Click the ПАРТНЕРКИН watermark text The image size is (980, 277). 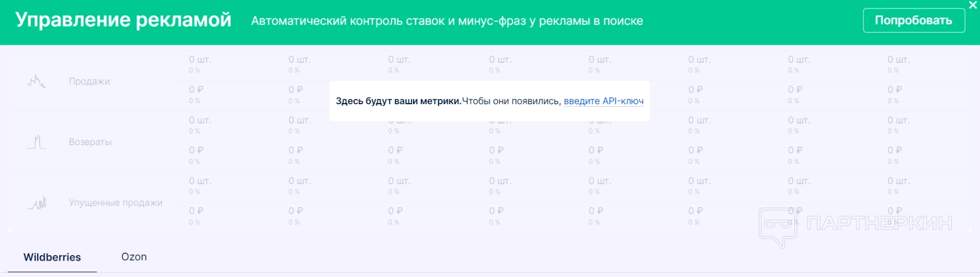879,223
